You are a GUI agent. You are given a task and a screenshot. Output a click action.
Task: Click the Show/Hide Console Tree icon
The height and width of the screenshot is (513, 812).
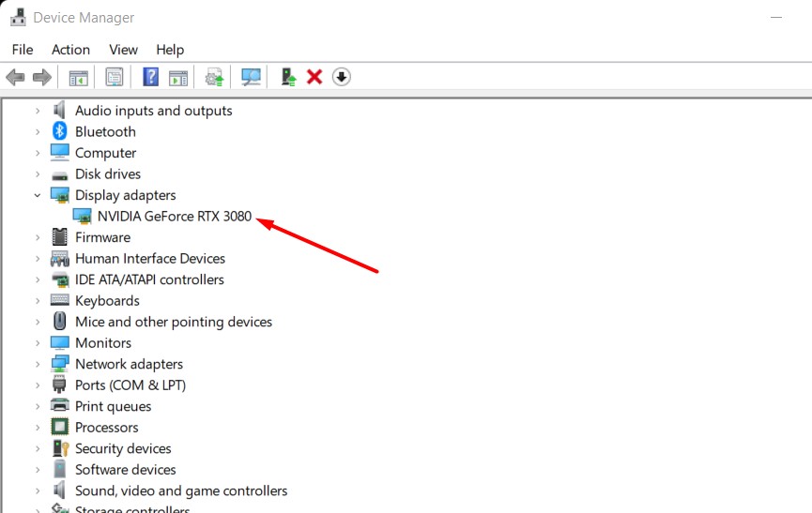click(78, 77)
